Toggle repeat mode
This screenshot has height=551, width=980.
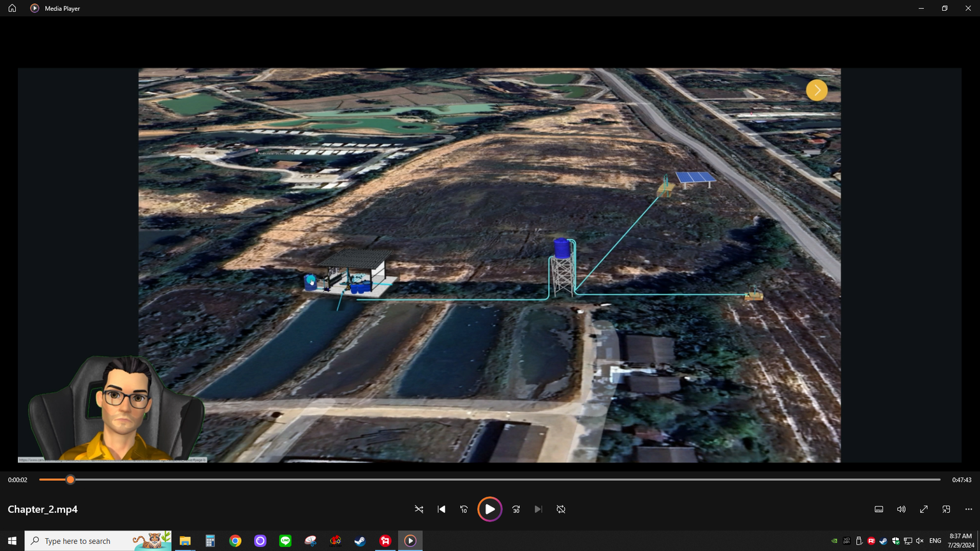(561, 509)
